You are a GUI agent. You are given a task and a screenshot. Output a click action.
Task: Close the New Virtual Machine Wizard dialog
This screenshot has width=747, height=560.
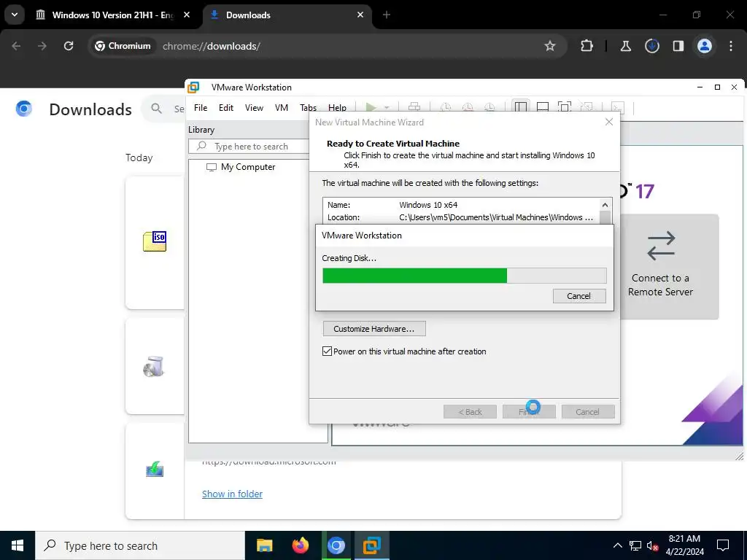[609, 122]
